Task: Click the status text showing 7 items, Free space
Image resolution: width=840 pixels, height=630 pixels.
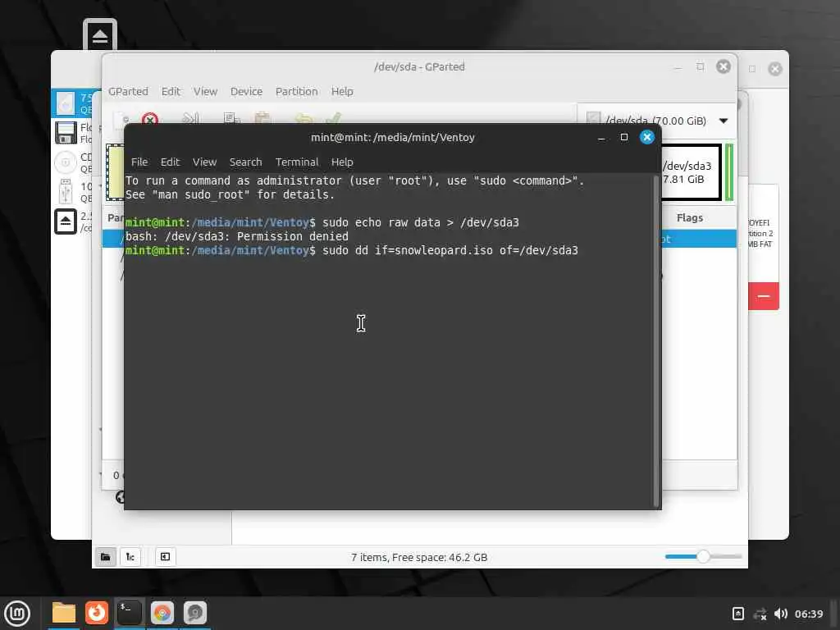Action: [419, 557]
